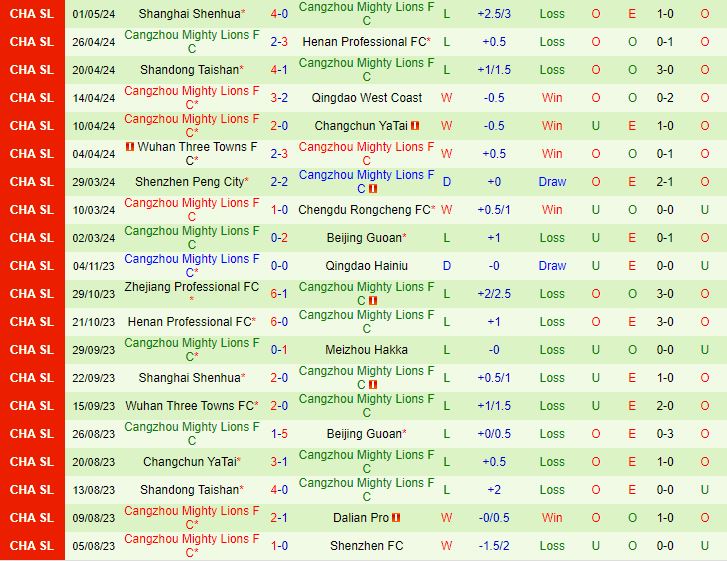Click Cangzhou Mighty Lions away on 04/04/24
The image size is (727, 561).
click(x=366, y=153)
